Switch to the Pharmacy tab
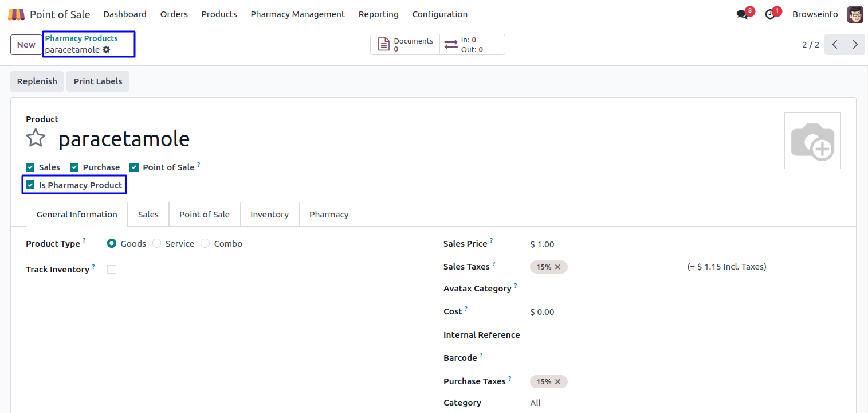 [x=329, y=215]
